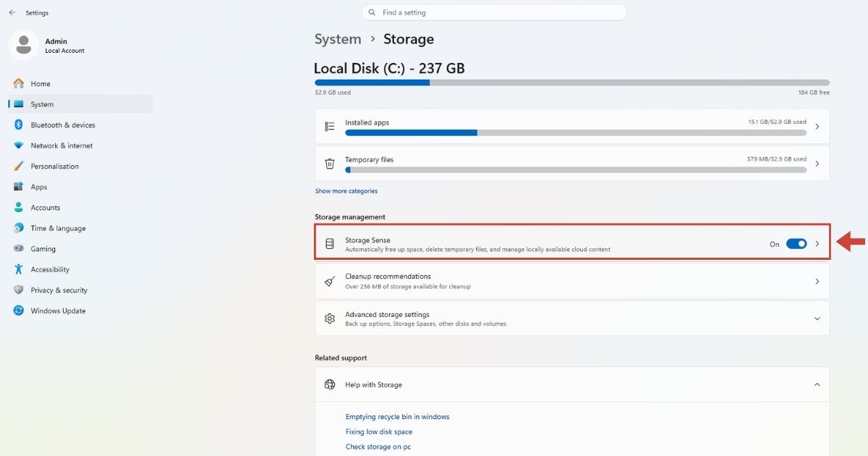This screenshot has width=868, height=456.
Task: Click the Bluetooth & devices icon
Action: (18, 124)
